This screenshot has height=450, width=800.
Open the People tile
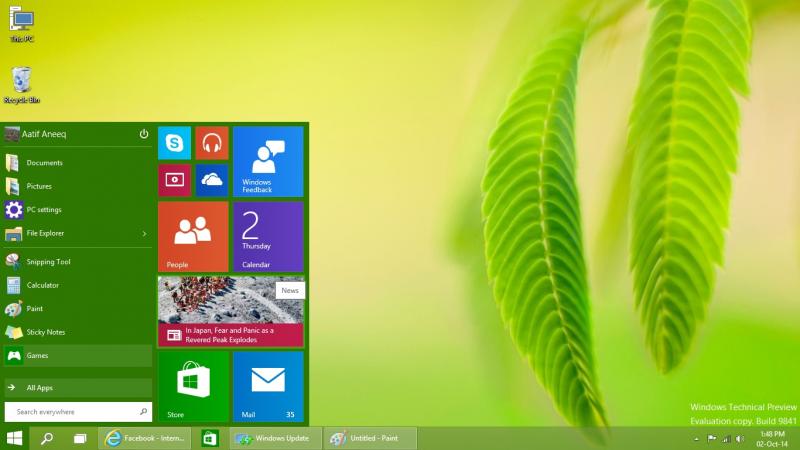(193, 236)
